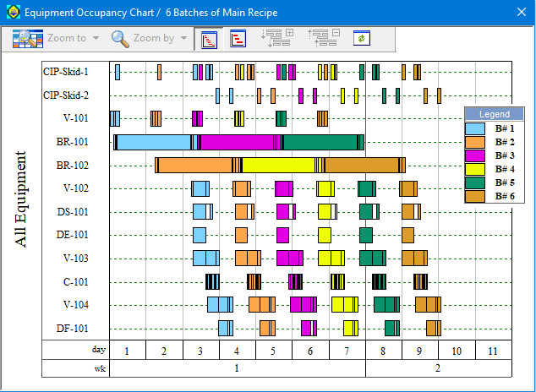This screenshot has width=536, height=392.
Task: Click the expand all rows icon
Action: click(277, 38)
